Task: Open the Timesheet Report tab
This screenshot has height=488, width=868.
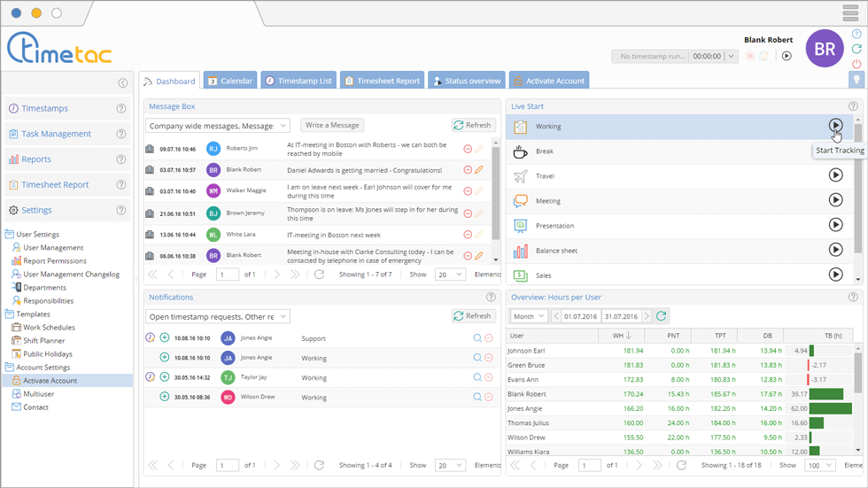Action: coord(381,81)
